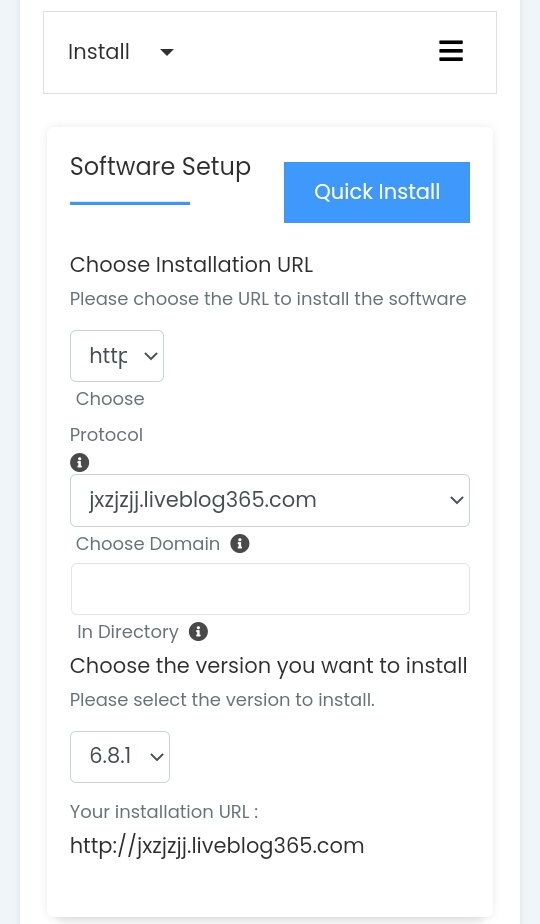This screenshot has width=540, height=924.
Task: Open the http protocol dropdown
Action: tap(117, 356)
